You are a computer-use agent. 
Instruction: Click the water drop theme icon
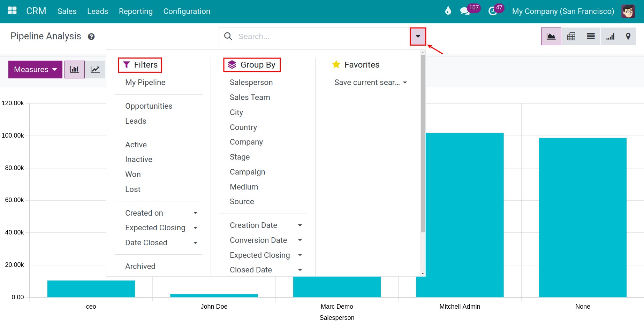pyautogui.click(x=448, y=11)
